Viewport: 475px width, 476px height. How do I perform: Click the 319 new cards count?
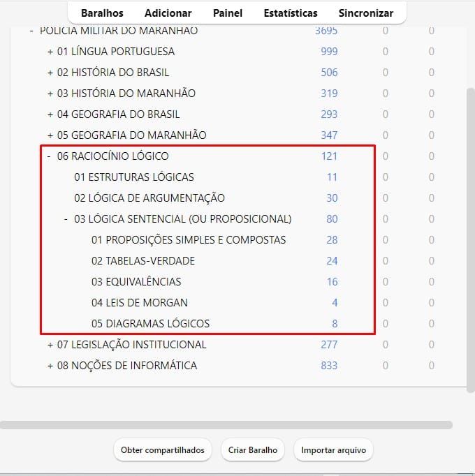[329, 94]
